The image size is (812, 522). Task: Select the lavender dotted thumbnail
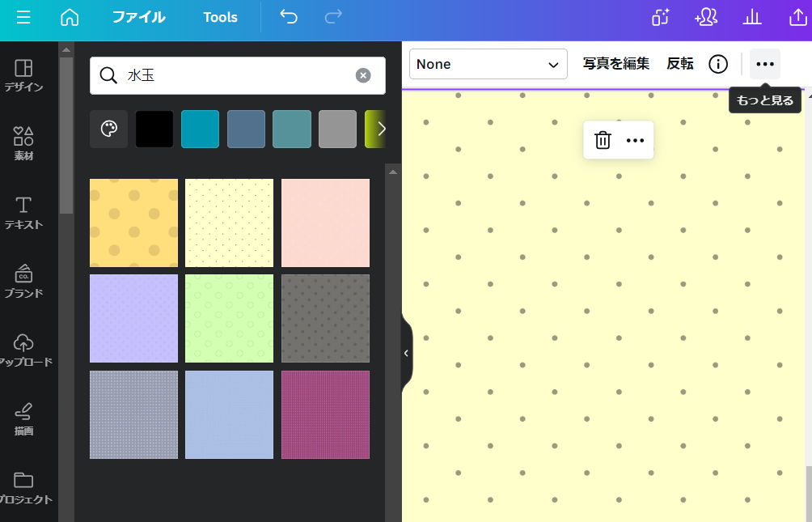(x=133, y=318)
